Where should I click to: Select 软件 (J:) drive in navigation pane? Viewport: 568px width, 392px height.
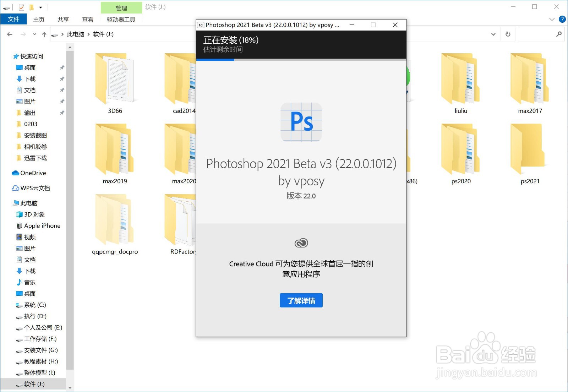(34, 384)
